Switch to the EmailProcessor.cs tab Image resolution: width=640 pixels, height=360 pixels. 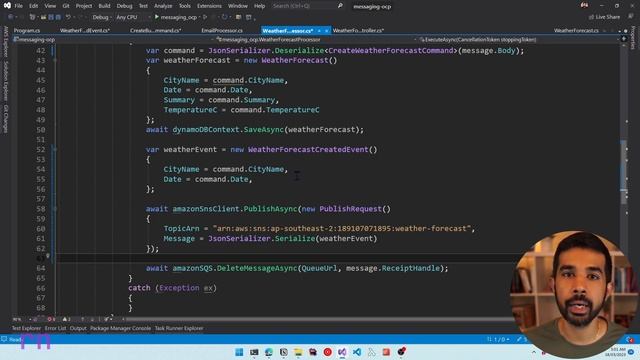click(222, 31)
